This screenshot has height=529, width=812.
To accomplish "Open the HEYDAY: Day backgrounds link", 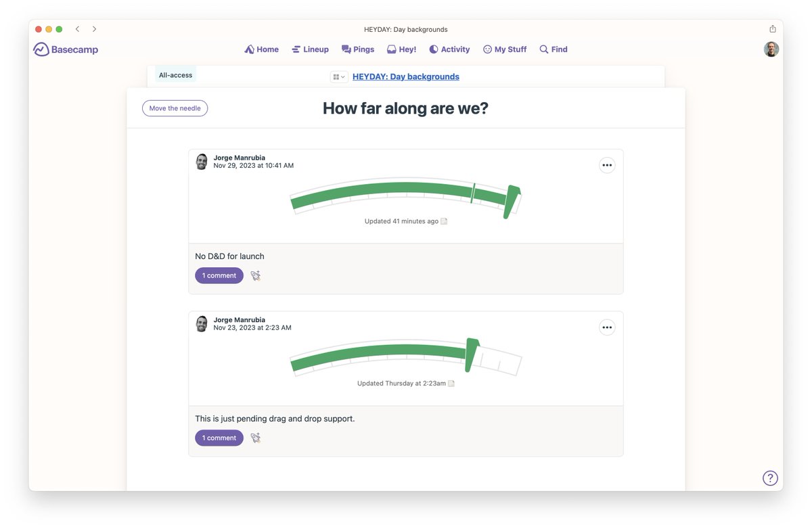I will point(406,77).
